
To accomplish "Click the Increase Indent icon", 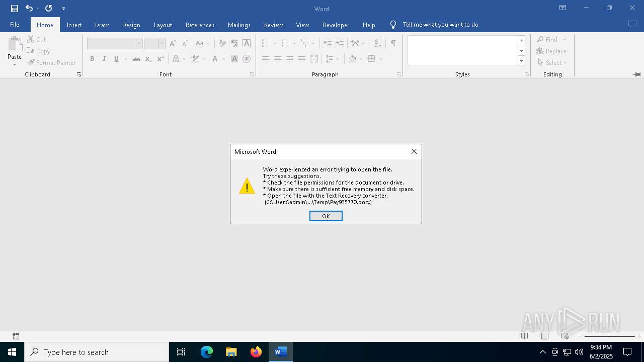I will tap(340, 43).
